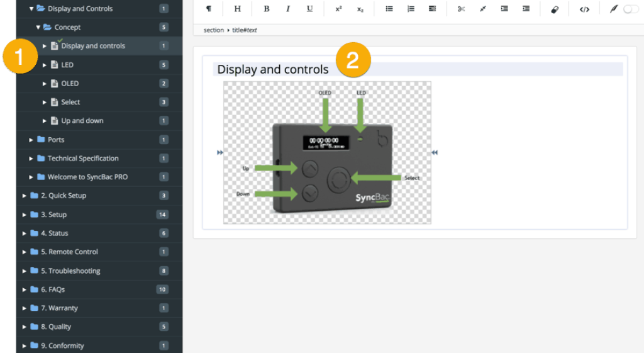Viewport: 644px width, 353px height.
Task: Select the SyncBac device image
Action: click(327, 152)
